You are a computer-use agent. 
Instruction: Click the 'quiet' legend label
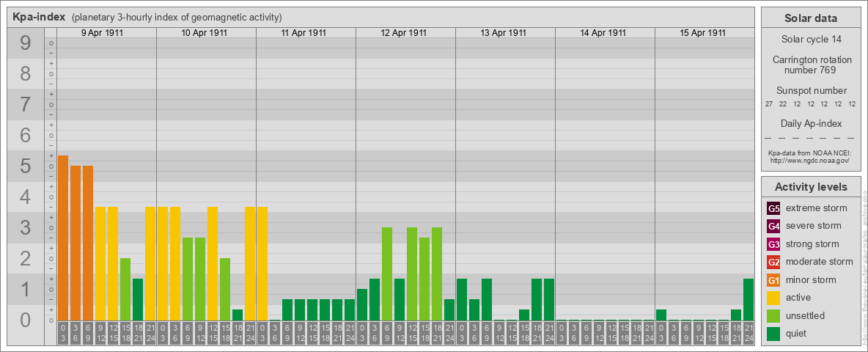pyautogui.click(x=796, y=334)
